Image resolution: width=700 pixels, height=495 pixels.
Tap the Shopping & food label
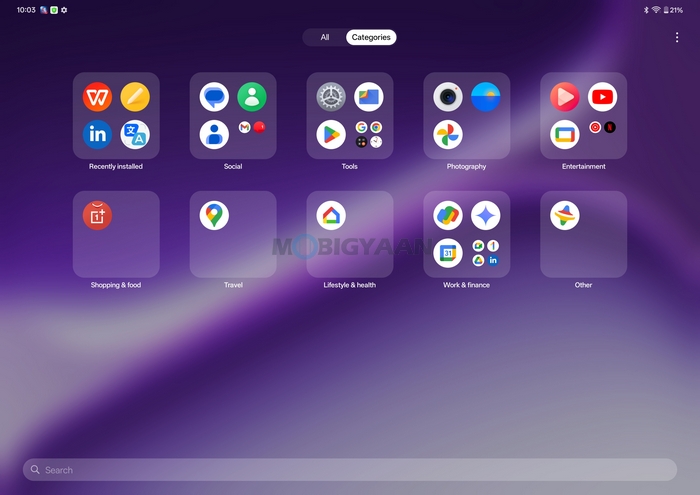(116, 285)
